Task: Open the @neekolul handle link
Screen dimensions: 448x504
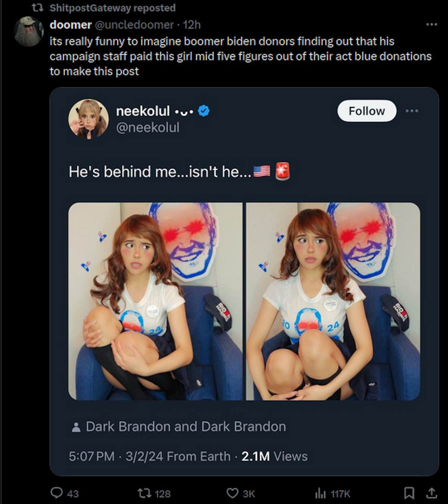Action: coord(148,127)
